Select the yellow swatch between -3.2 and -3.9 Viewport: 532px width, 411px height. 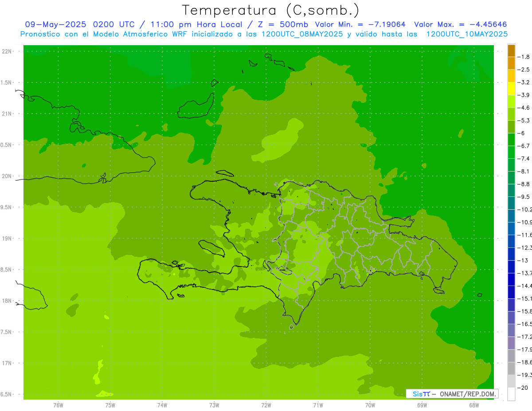pyautogui.click(x=511, y=89)
